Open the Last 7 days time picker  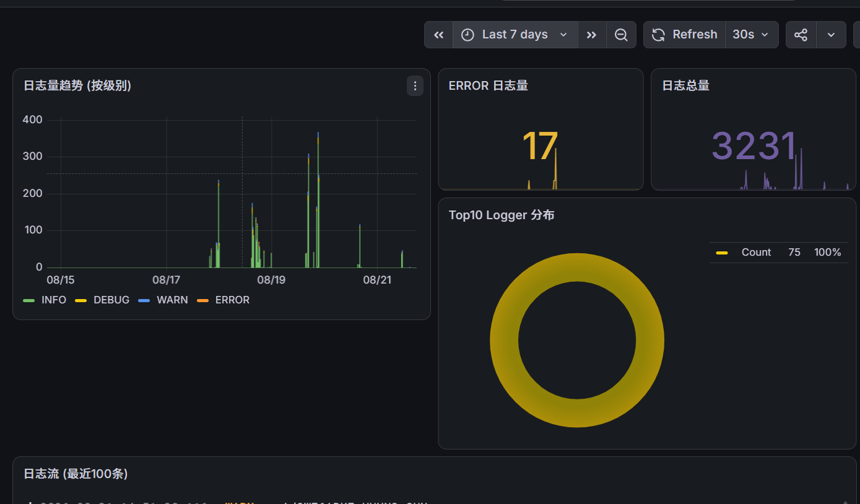[515, 35]
